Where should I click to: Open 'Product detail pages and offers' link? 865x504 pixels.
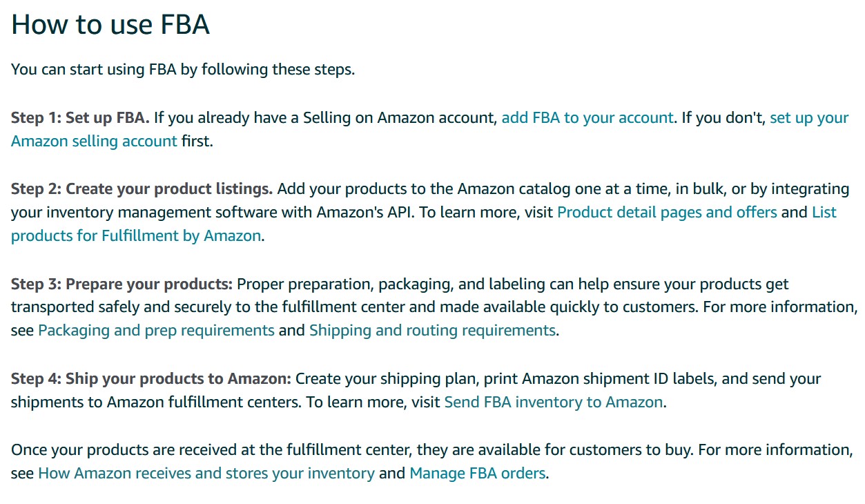[667, 212]
